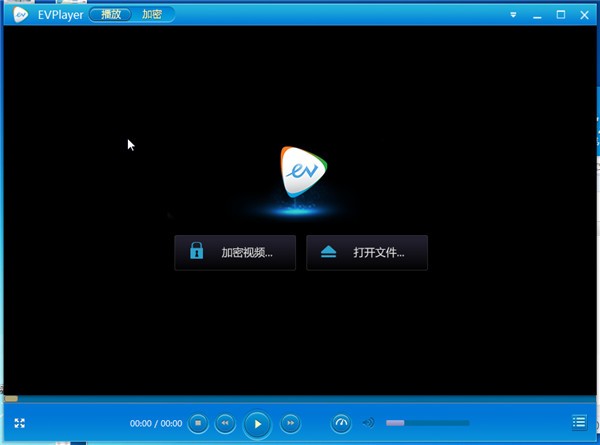Click the 加密视频... button
The height and width of the screenshot is (445, 600).
[235, 253]
